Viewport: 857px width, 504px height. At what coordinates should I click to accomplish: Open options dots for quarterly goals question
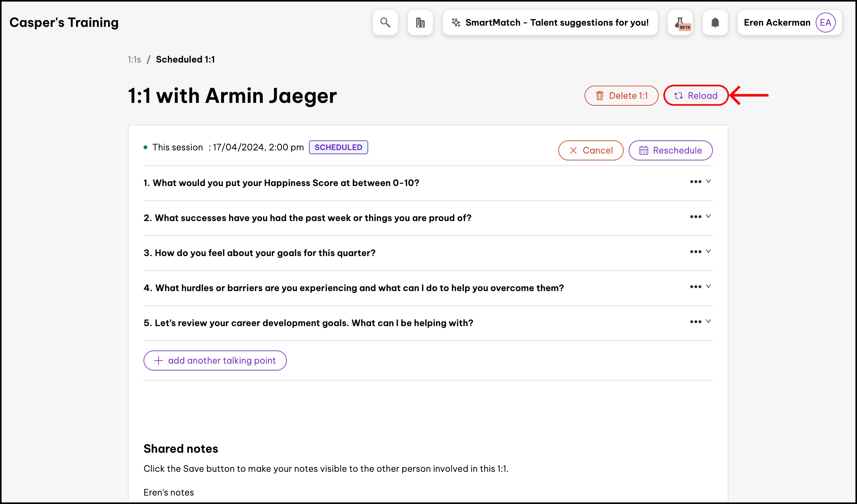696,252
